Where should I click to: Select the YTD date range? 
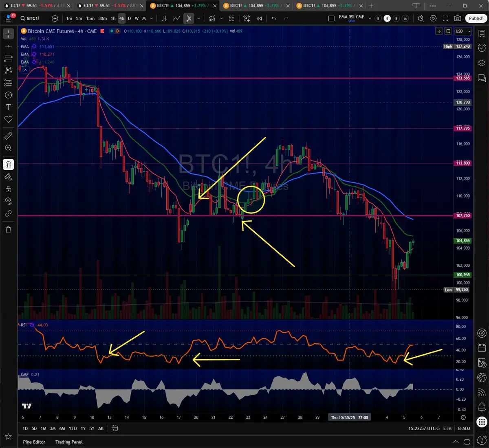click(73, 428)
